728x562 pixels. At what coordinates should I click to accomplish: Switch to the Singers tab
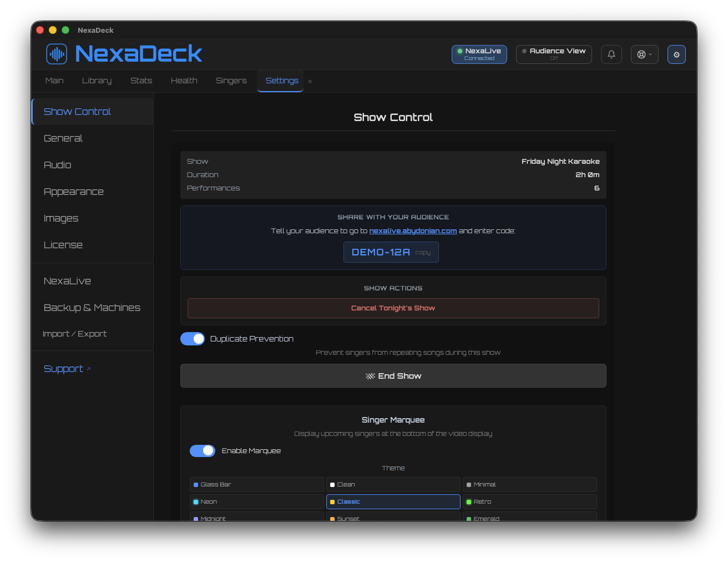[x=231, y=81]
